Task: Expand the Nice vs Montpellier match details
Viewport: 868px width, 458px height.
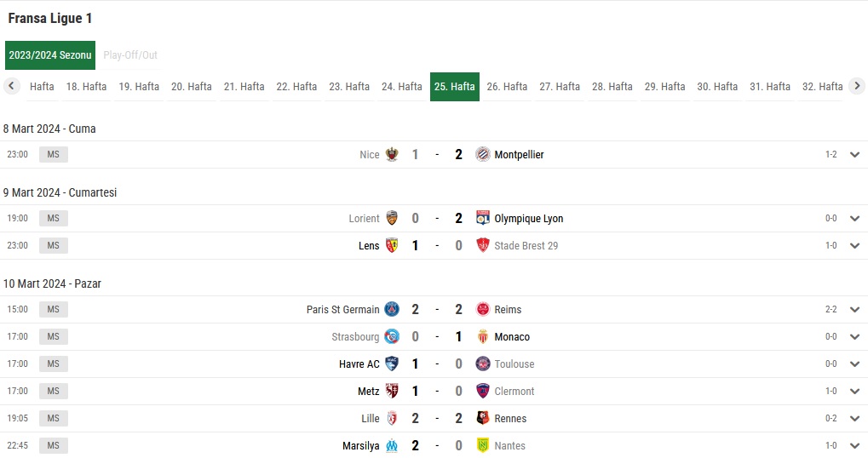Action: coord(854,155)
